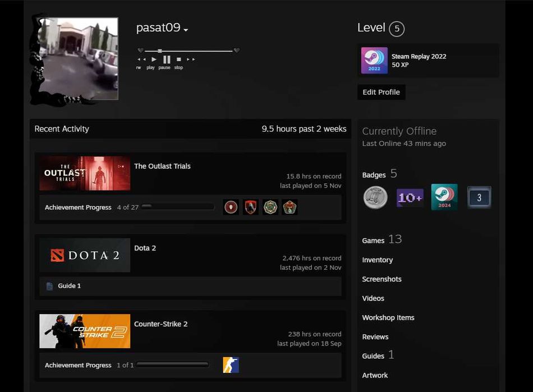Open the Counter-Strike 2 achievement icon
Screen dimensions: 533x392
pyautogui.click(x=231, y=365)
